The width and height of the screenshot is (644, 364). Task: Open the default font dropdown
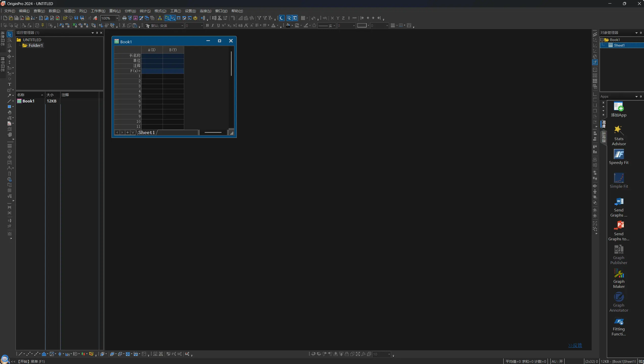[x=182, y=26]
